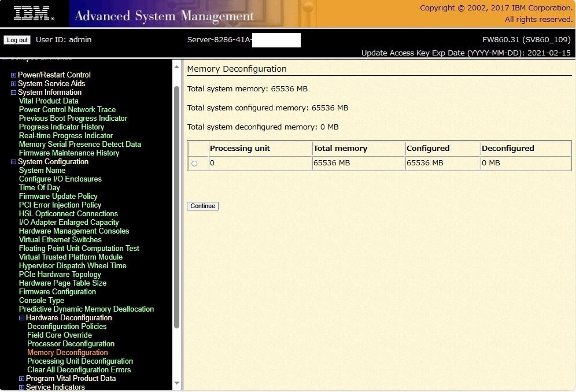Click Clear All Deconfiguration Errors

(x=79, y=369)
